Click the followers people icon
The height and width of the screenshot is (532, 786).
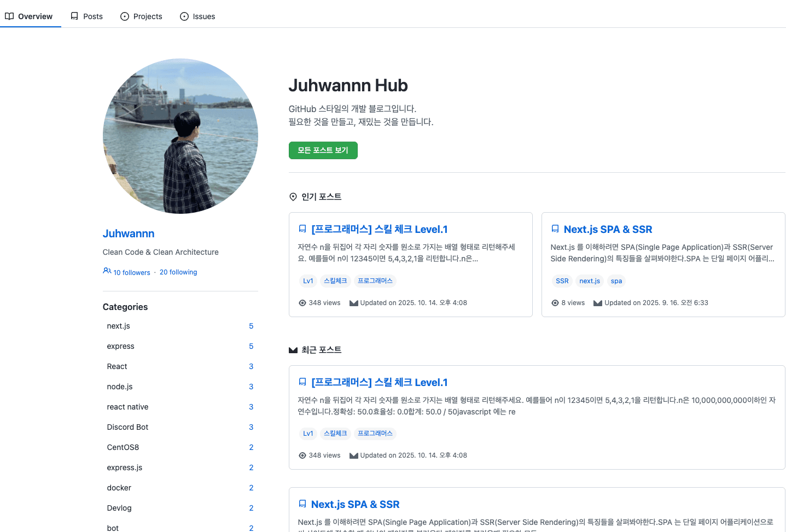pos(107,271)
